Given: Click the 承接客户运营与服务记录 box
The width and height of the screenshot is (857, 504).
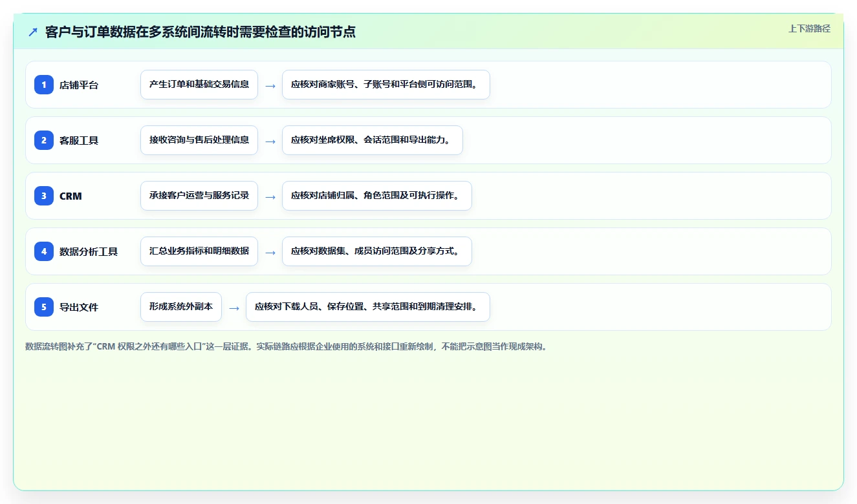Looking at the screenshot, I should [199, 196].
